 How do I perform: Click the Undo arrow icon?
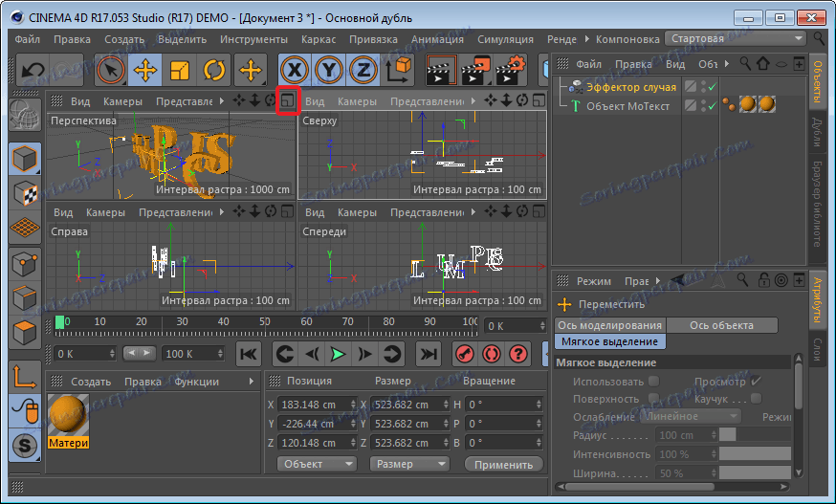click(x=33, y=70)
